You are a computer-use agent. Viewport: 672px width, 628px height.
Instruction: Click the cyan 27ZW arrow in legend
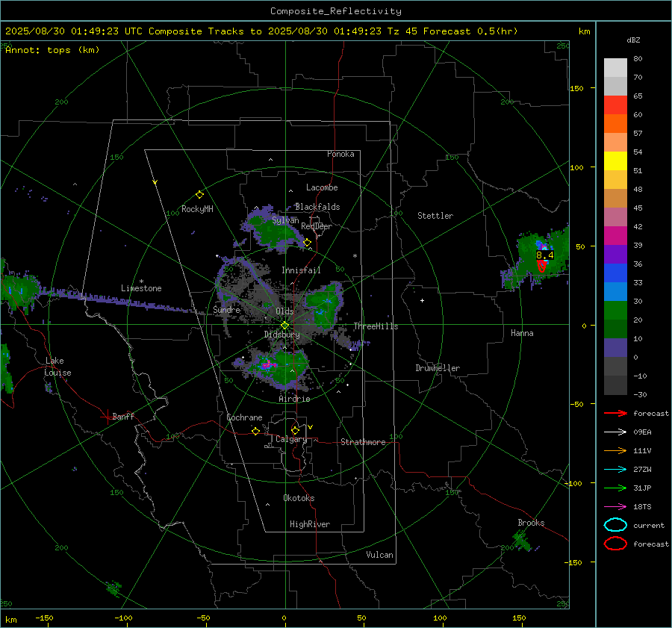[615, 470]
